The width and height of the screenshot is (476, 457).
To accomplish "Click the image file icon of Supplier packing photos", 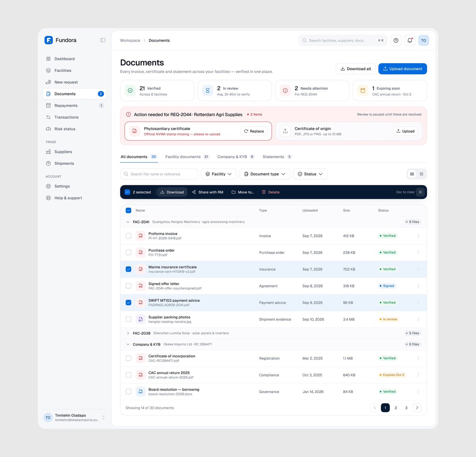I will click(x=140, y=319).
